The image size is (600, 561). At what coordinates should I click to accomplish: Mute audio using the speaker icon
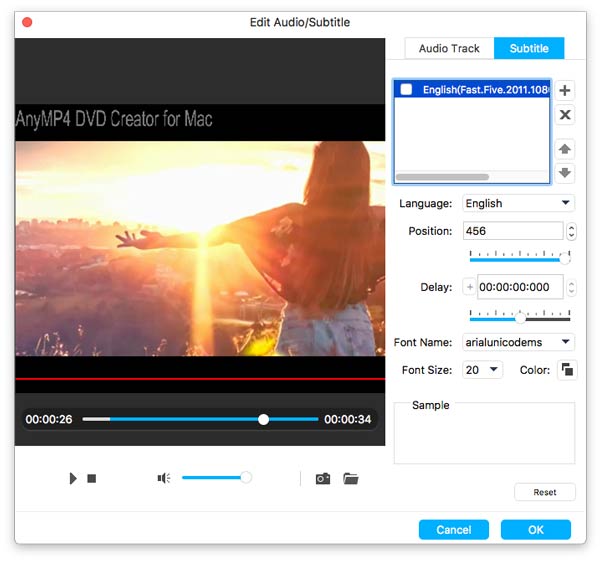(164, 479)
